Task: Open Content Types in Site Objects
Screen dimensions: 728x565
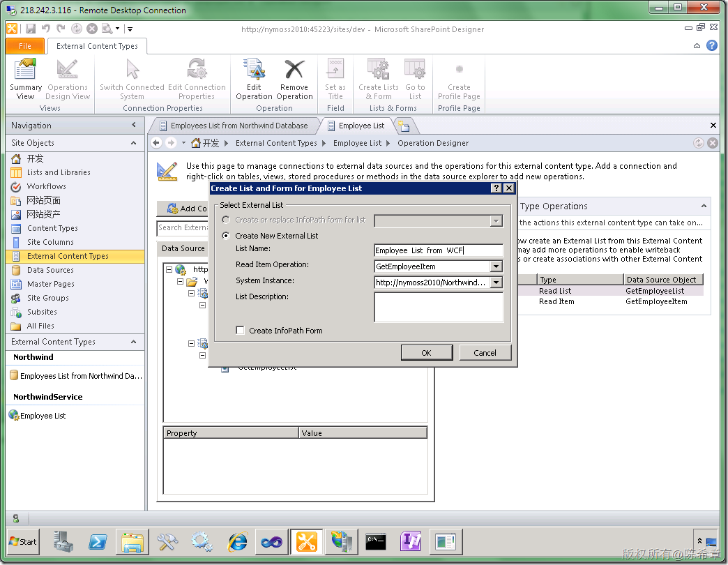Action: [x=52, y=228]
